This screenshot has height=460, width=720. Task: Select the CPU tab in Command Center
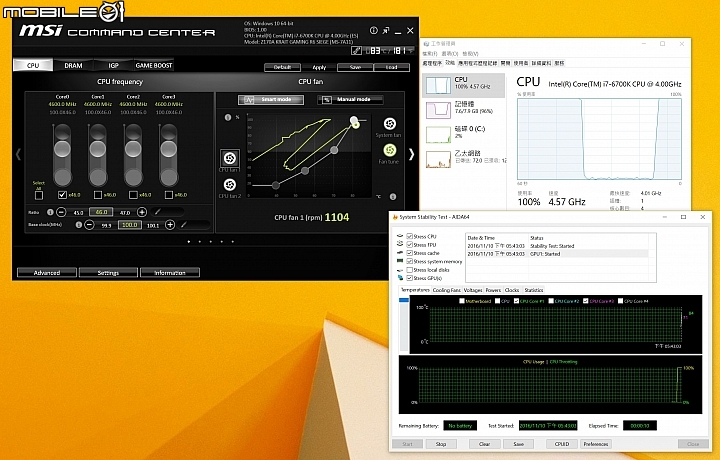coord(33,65)
